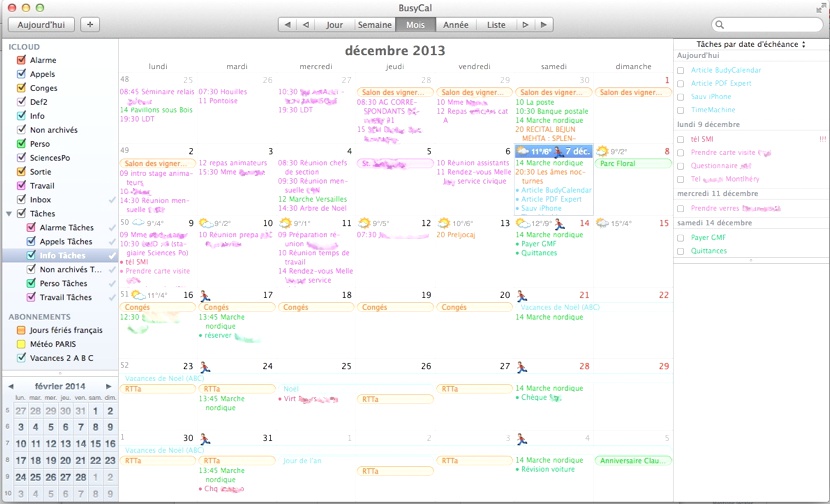830x504 pixels.
Task: Click the Aujourd'hui button
Action: 40,24
